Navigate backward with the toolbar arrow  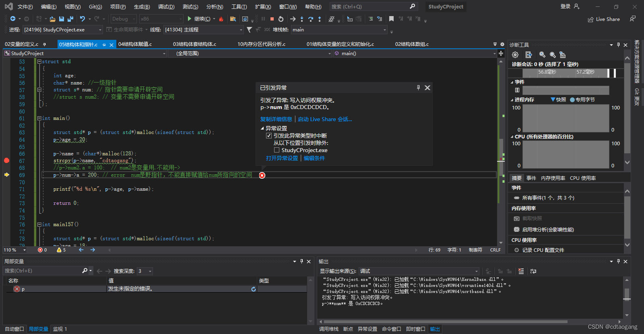[x=13, y=19]
